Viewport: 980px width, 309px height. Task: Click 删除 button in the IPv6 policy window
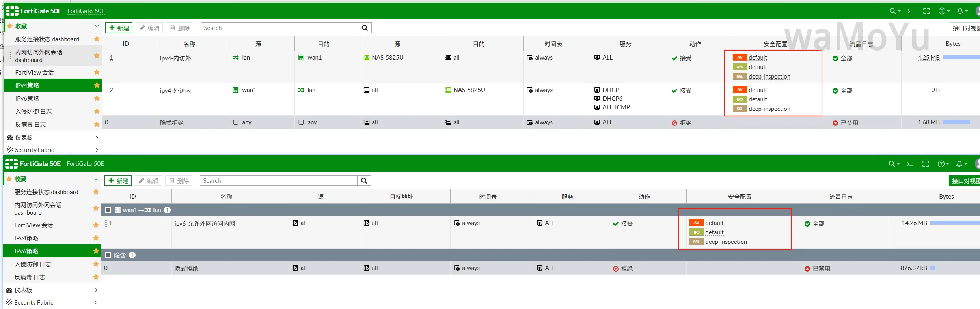179,181
